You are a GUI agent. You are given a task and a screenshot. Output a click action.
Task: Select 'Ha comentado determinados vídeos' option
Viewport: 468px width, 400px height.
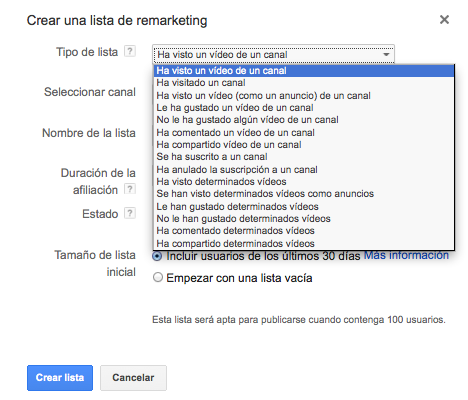[x=304, y=231]
